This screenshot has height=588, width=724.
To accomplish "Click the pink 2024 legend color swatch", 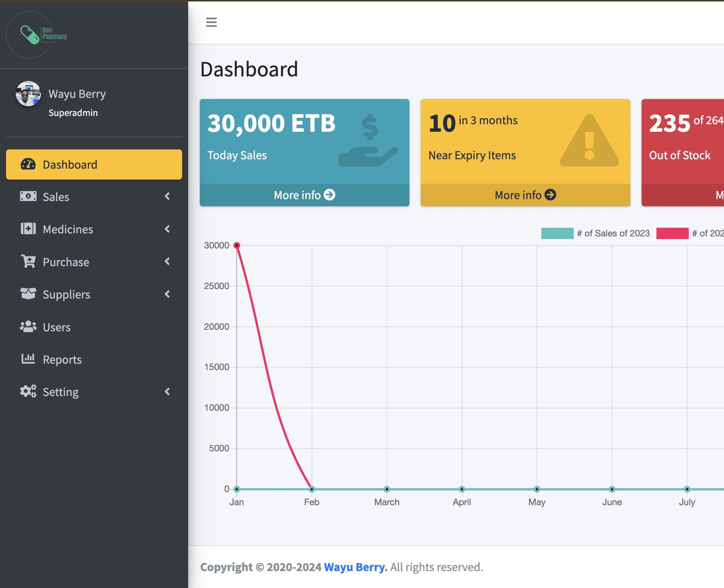I will click(672, 233).
